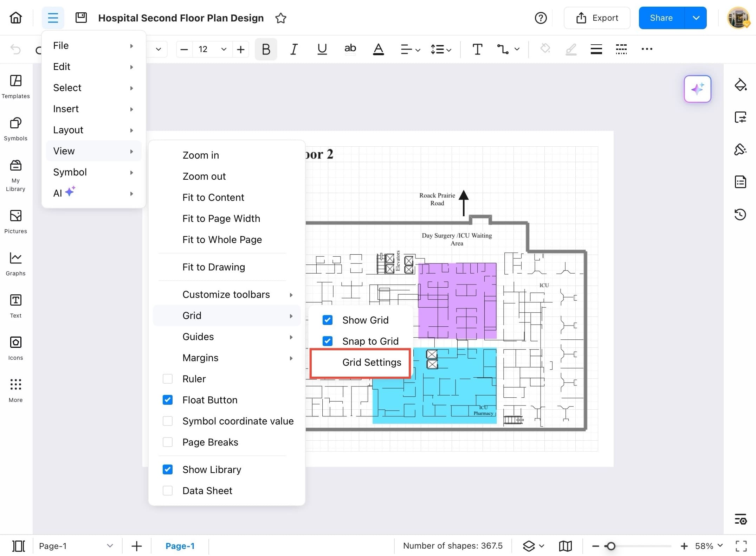Apply italic formatting from the toolbar
This screenshot has width=756, height=556.
pyautogui.click(x=294, y=49)
